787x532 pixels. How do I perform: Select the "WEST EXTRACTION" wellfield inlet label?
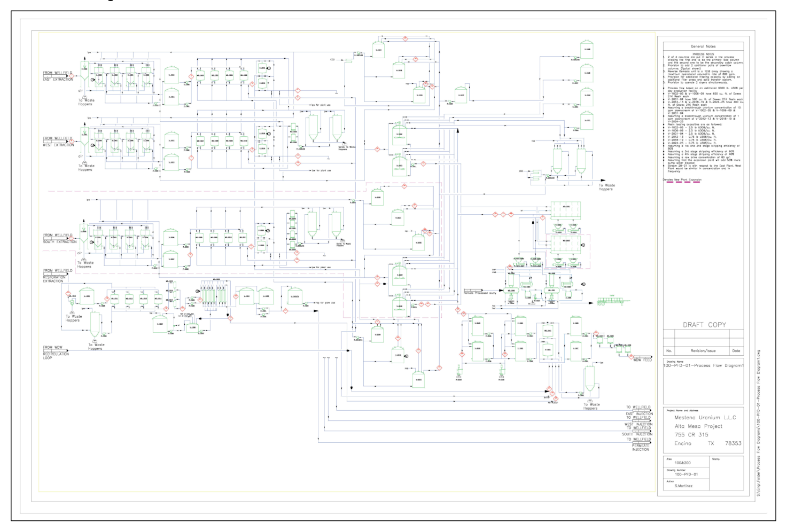click(59, 145)
